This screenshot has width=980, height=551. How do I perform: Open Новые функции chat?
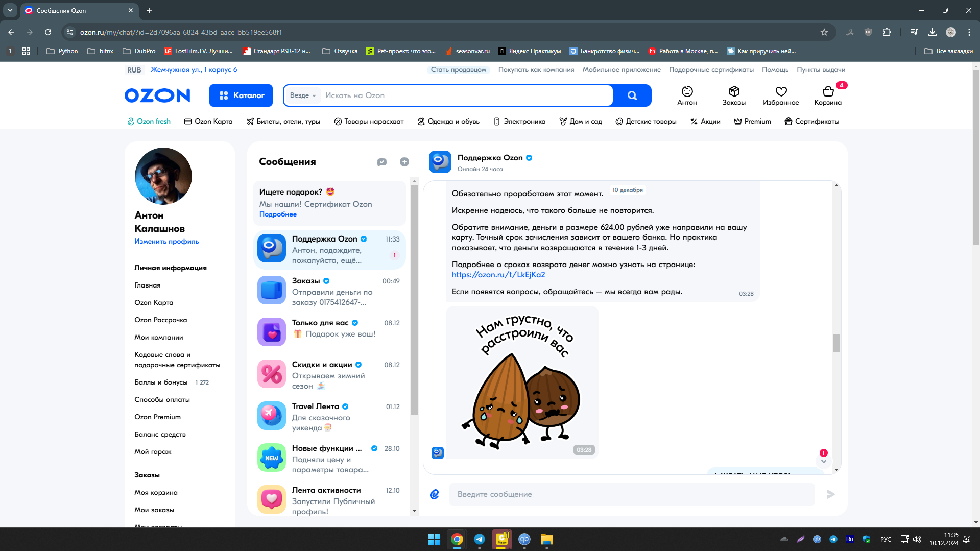point(329,458)
